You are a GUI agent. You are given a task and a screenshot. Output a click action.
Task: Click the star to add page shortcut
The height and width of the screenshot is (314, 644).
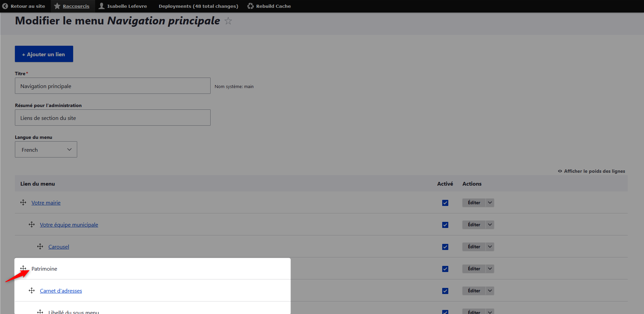(229, 21)
